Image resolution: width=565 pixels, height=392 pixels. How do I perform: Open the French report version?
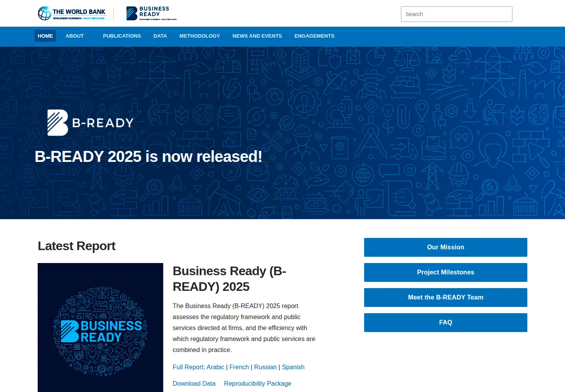click(239, 367)
